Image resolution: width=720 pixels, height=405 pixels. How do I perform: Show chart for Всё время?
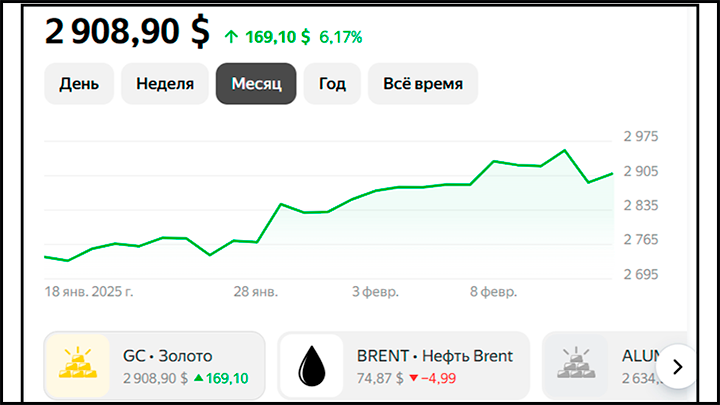coord(423,84)
